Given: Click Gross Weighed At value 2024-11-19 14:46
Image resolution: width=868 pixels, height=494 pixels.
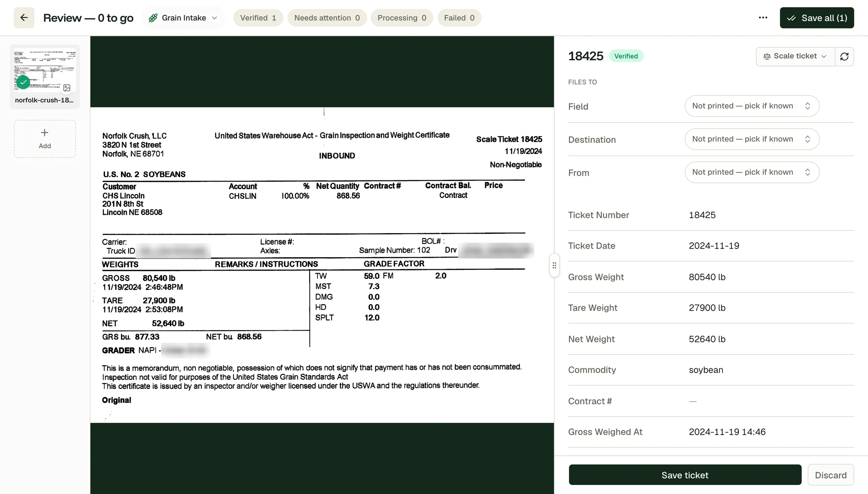Looking at the screenshot, I should pyautogui.click(x=727, y=432).
